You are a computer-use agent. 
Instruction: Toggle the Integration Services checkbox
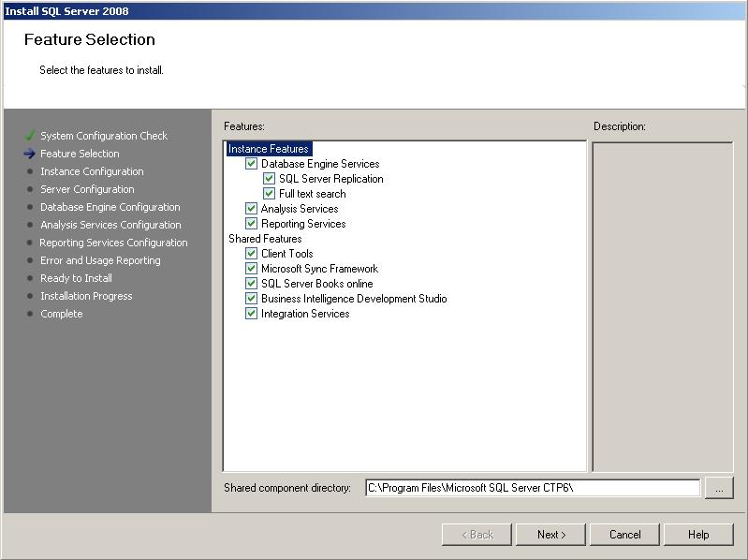point(251,314)
